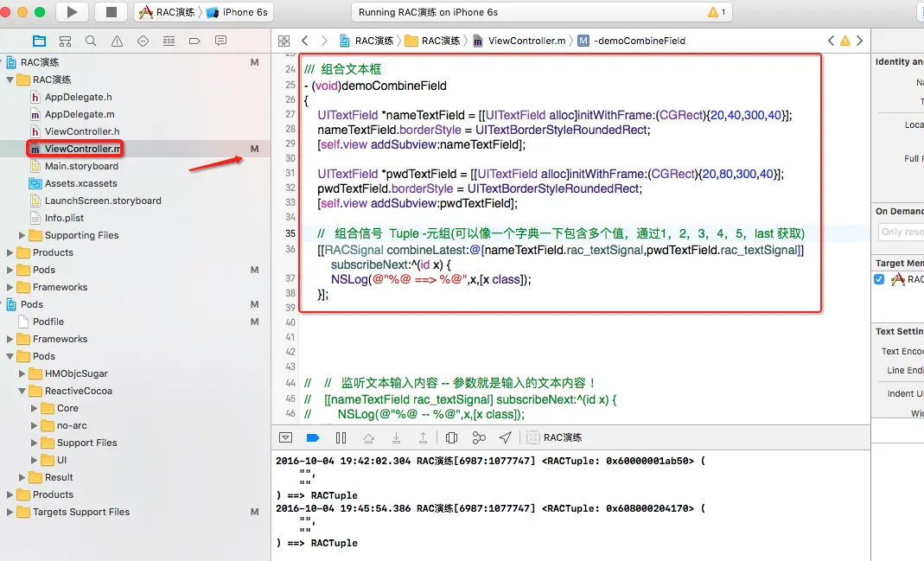
Task: Click the RAC演练 folder jump bar segment
Action: tap(433, 41)
